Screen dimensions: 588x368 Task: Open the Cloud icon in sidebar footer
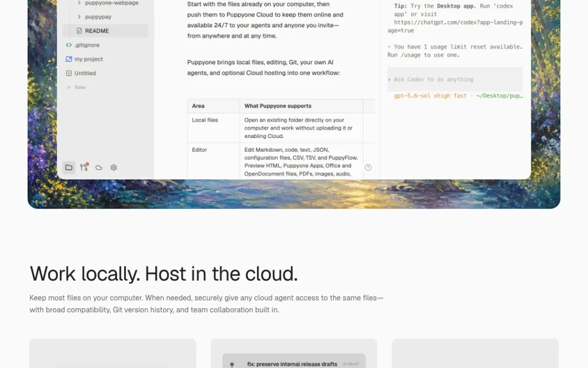point(99,167)
